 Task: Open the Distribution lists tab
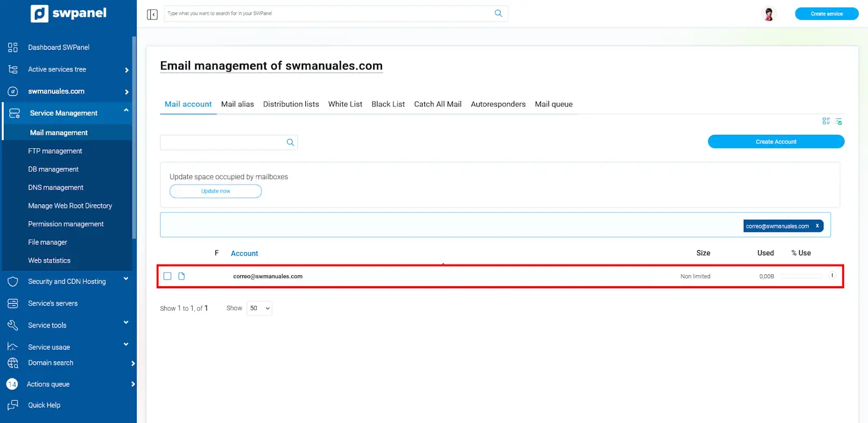(x=291, y=104)
